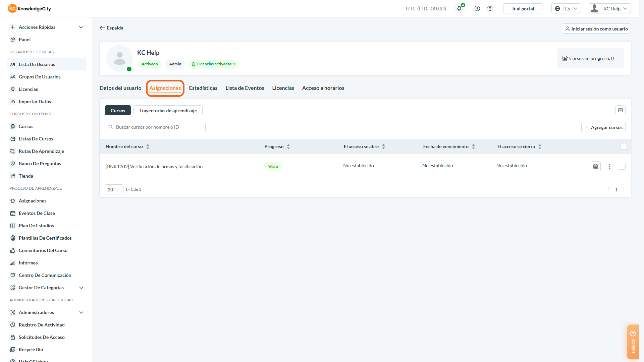This screenshot has height=362, width=644.
Task: Switch to the Estadísticas tab
Action: tap(203, 88)
